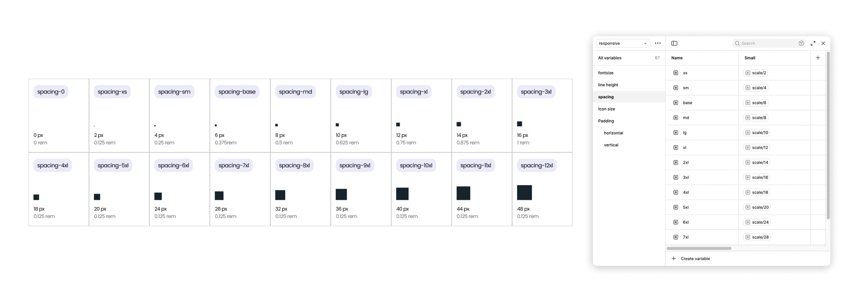Expand the variables panel to full size
This screenshot has width=868, height=305.
pyautogui.click(x=813, y=43)
